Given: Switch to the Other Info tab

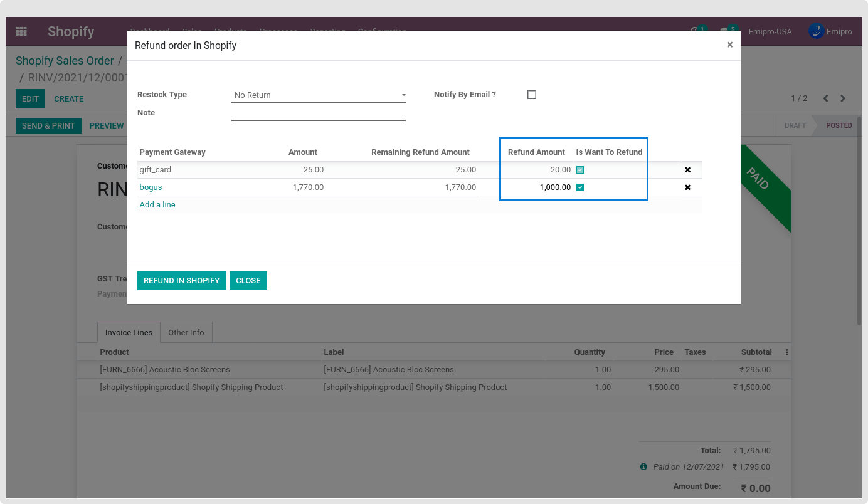Looking at the screenshot, I should (x=186, y=333).
